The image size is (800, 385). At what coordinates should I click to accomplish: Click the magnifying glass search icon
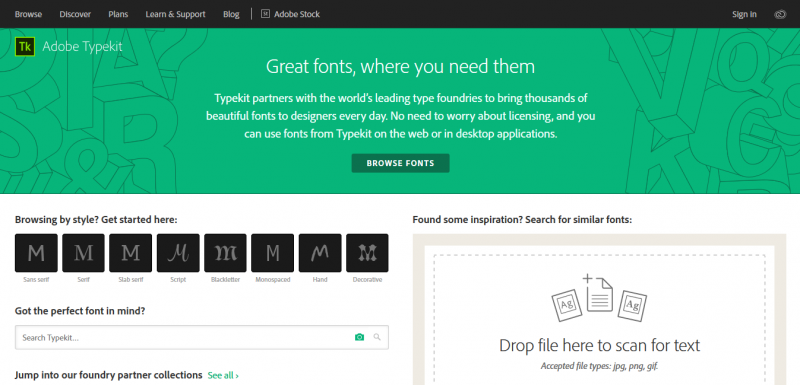377,337
